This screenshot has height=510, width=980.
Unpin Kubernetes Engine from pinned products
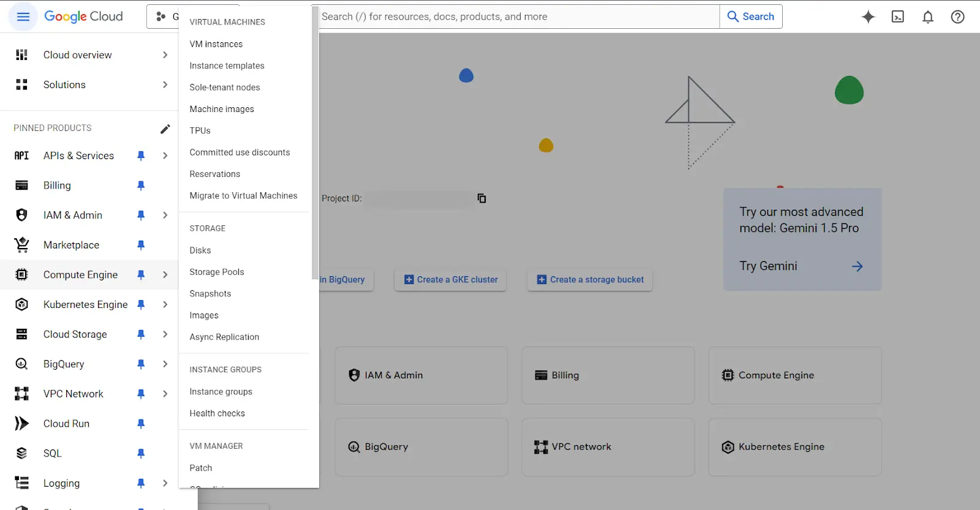141,304
